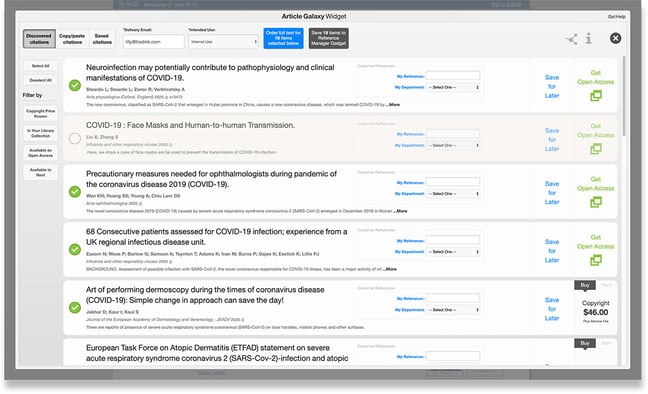
Task: Get Open Access for 68 Consecutive patients article
Action: (x=596, y=242)
